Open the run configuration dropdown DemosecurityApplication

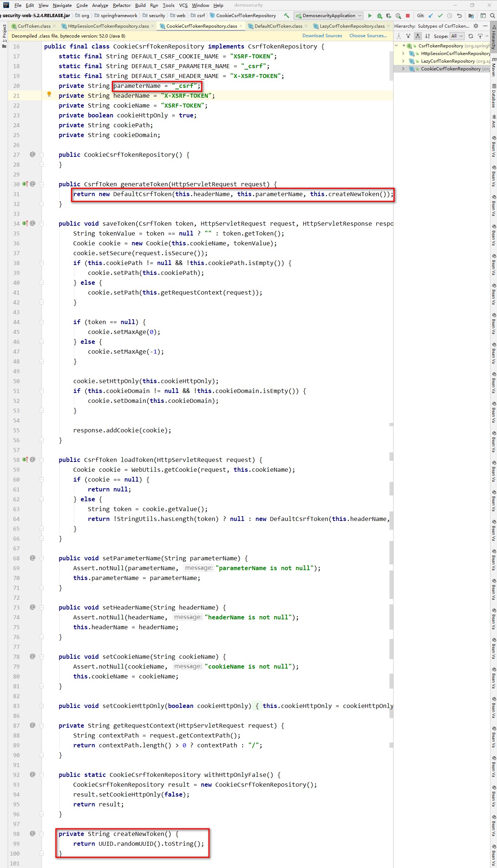click(329, 16)
